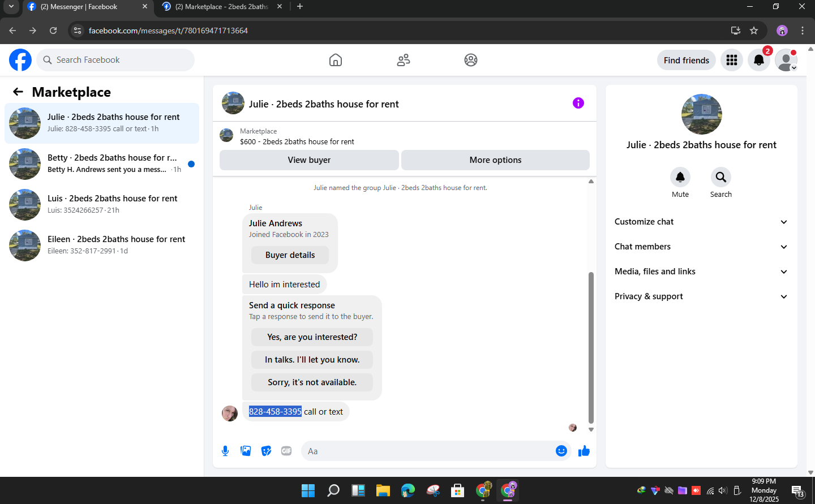Click Julie's avatar beside the phone message

coord(230,413)
